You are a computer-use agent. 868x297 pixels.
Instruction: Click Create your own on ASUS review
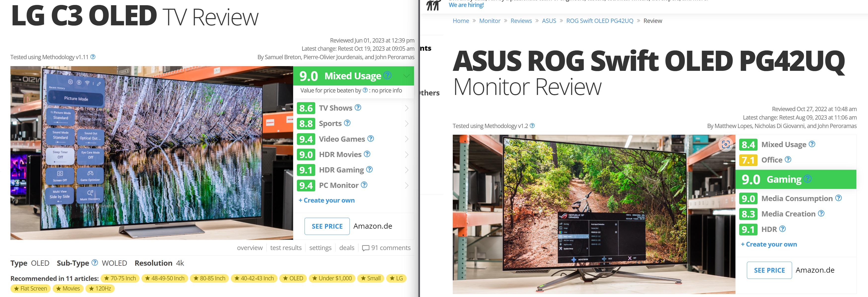(769, 244)
